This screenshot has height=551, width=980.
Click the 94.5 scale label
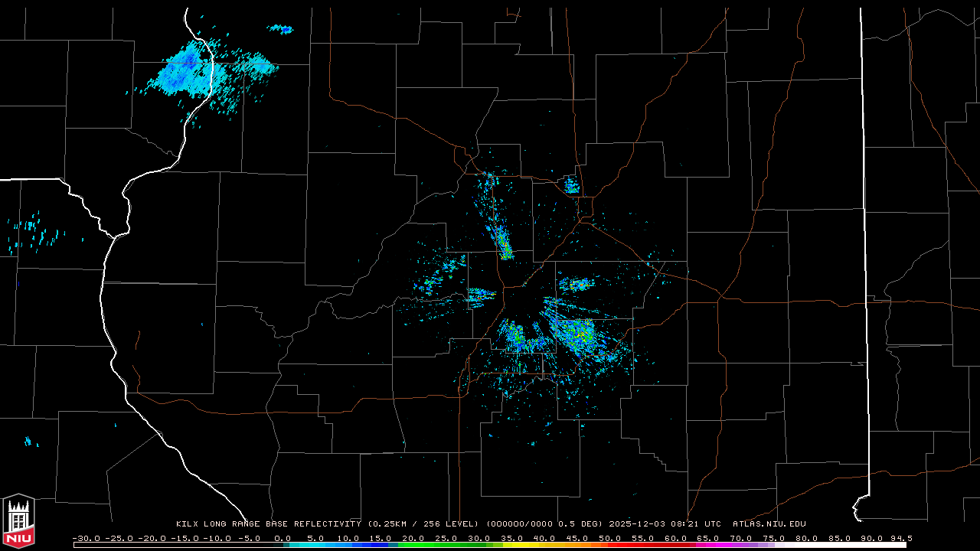tap(900, 538)
